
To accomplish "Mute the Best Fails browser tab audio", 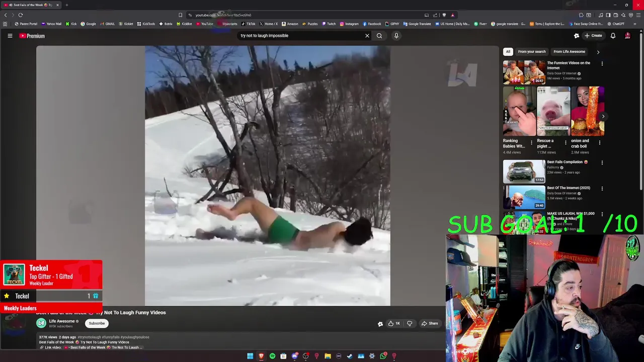I will pyautogui.click(x=11, y=5).
